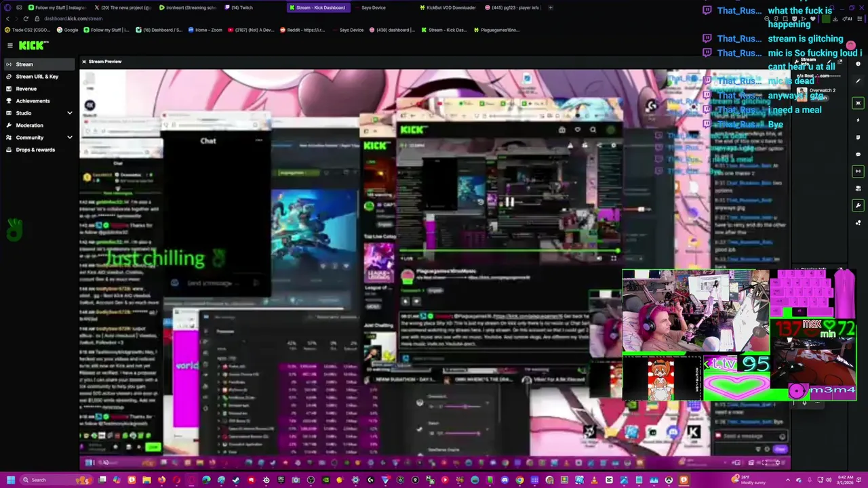Viewport: 868px width, 488px height.
Task: Switch to Follow my Stuff Instagram tab
Action: (x=57, y=7)
